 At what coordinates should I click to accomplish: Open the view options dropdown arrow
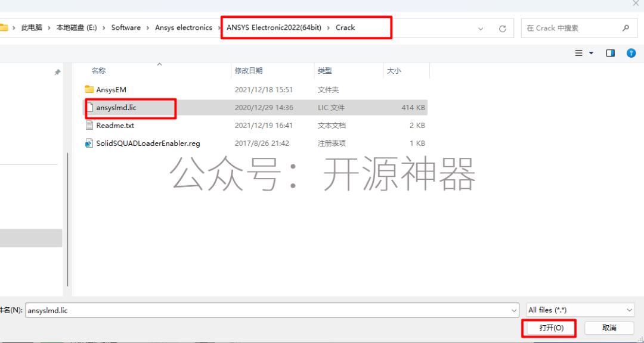pyautogui.click(x=592, y=53)
